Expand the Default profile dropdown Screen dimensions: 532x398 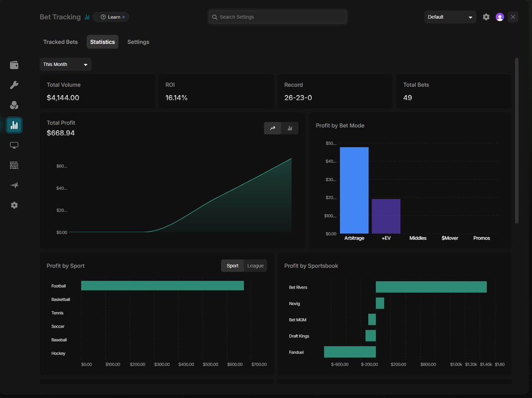click(450, 17)
